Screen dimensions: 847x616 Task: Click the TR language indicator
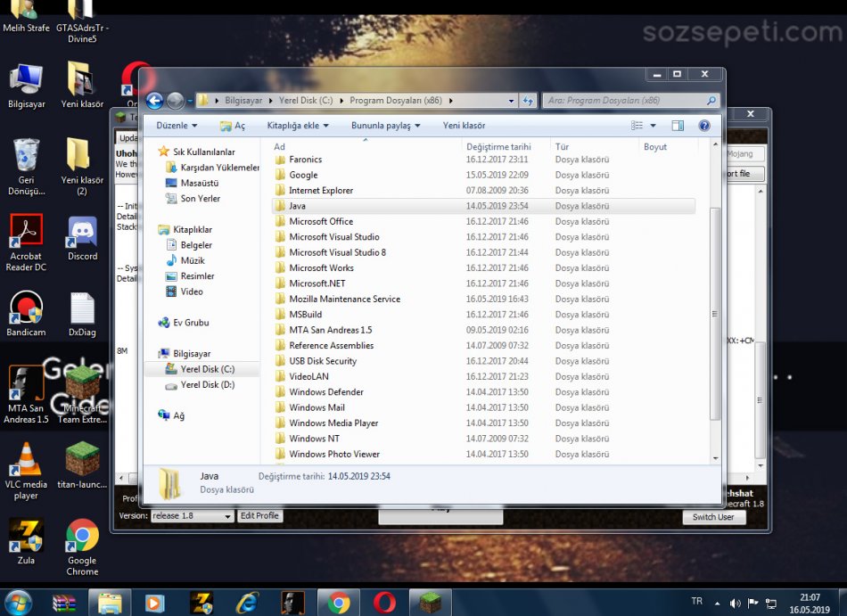pyautogui.click(x=697, y=602)
